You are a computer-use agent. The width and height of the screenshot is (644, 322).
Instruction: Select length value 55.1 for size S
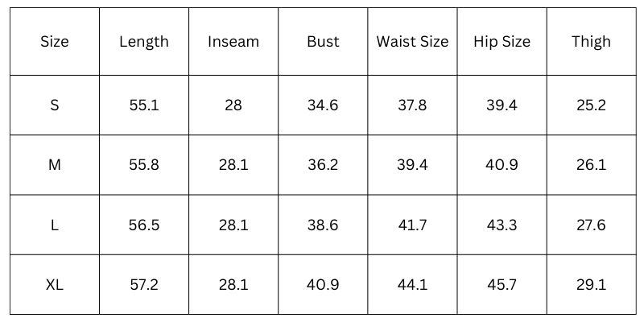click(144, 105)
